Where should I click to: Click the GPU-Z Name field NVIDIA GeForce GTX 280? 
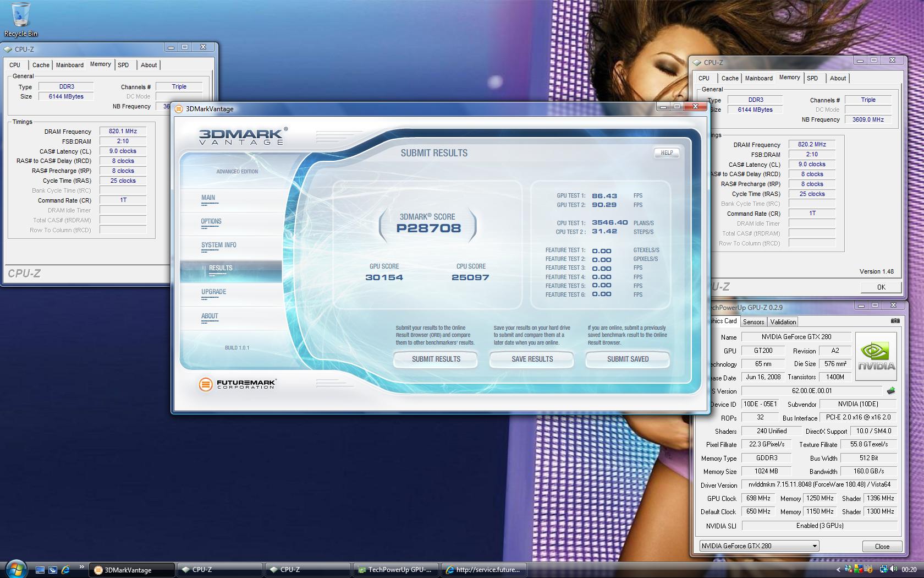click(796, 337)
